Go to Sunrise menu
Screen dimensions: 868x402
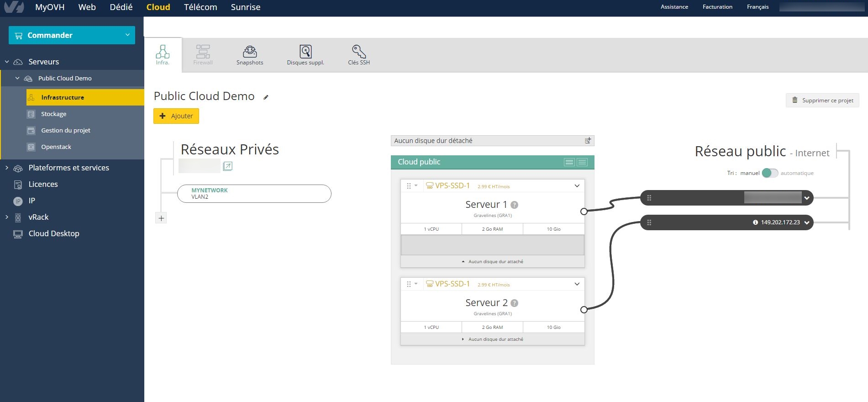coord(246,7)
